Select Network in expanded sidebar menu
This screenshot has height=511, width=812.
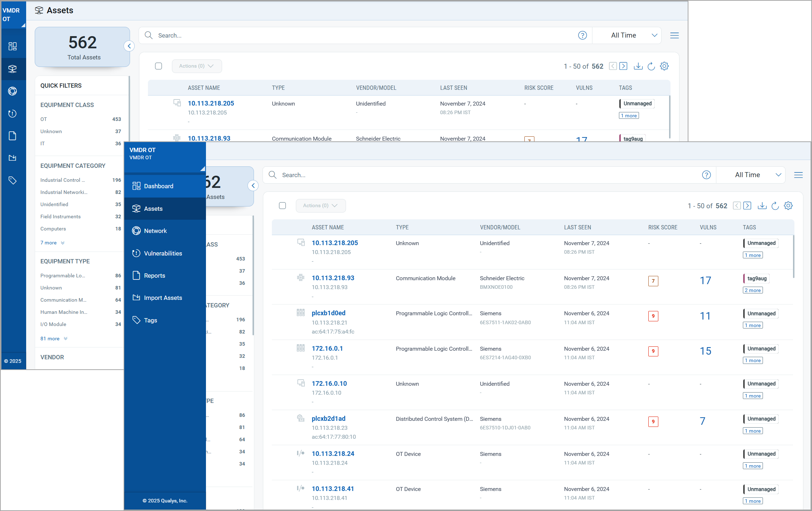[x=165, y=231]
